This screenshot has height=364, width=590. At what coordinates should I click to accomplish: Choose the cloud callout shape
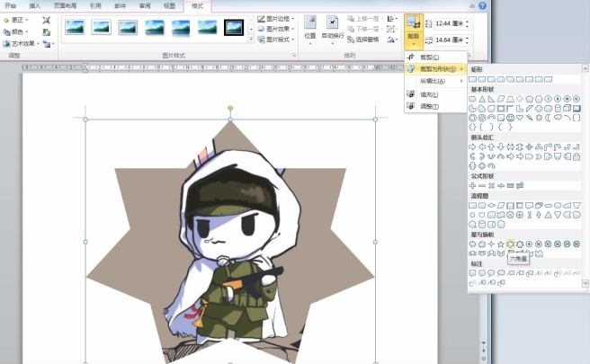pyautogui.click(x=501, y=273)
